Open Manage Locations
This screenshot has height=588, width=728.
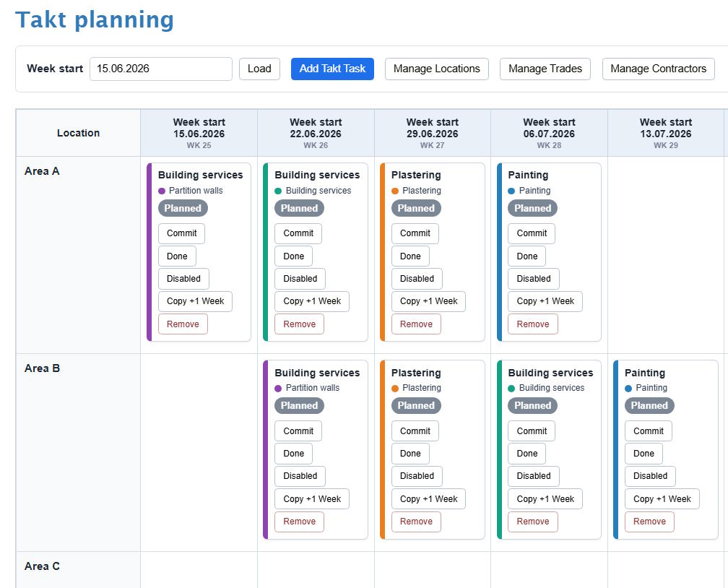437,69
